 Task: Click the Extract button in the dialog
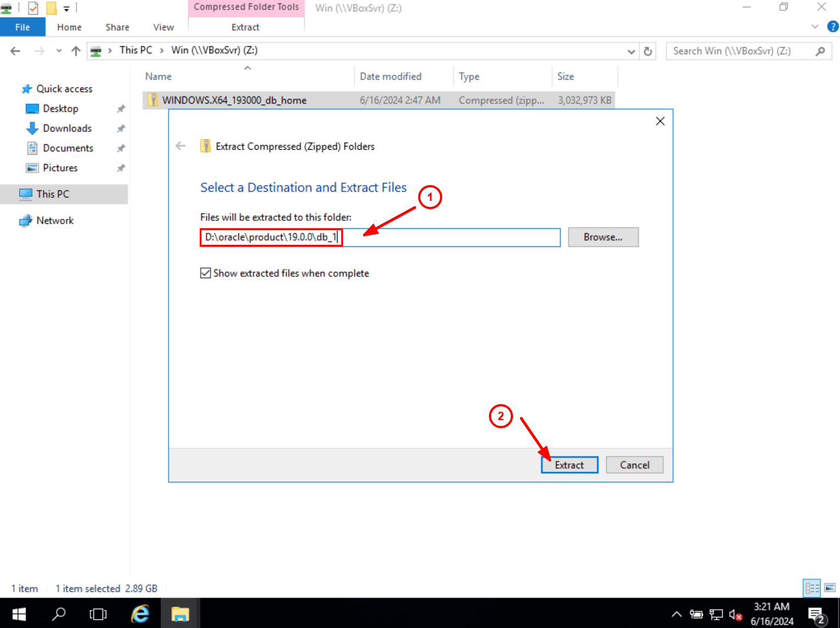[x=569, y=464]
